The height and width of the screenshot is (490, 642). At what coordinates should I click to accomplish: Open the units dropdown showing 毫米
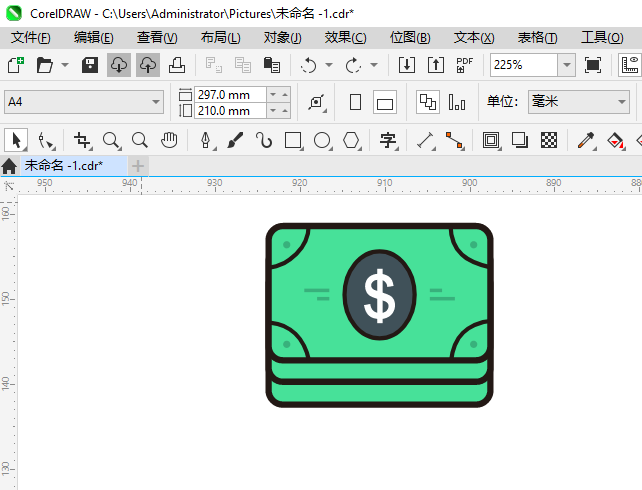pyautogui.click(x=579, y=102)
